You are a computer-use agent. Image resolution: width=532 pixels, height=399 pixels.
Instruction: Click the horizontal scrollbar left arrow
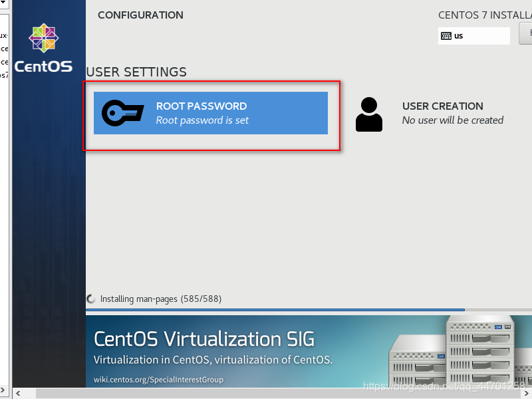tap(19, 394)
